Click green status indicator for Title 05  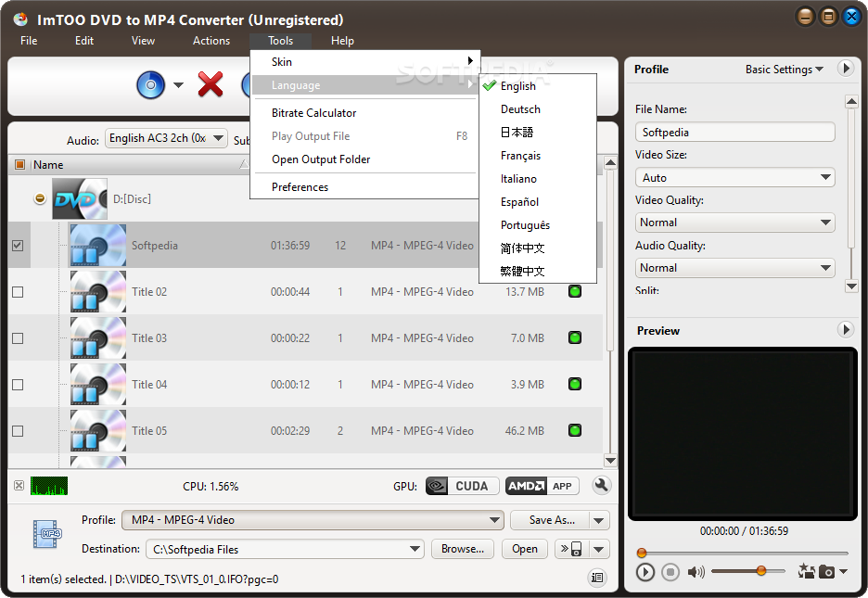coord(575,430)
